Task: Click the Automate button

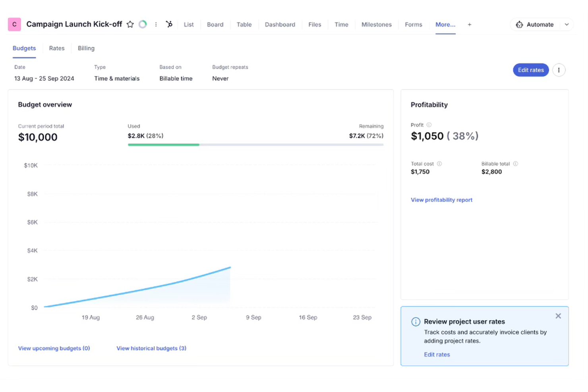Action: click(x=535, y=25)
